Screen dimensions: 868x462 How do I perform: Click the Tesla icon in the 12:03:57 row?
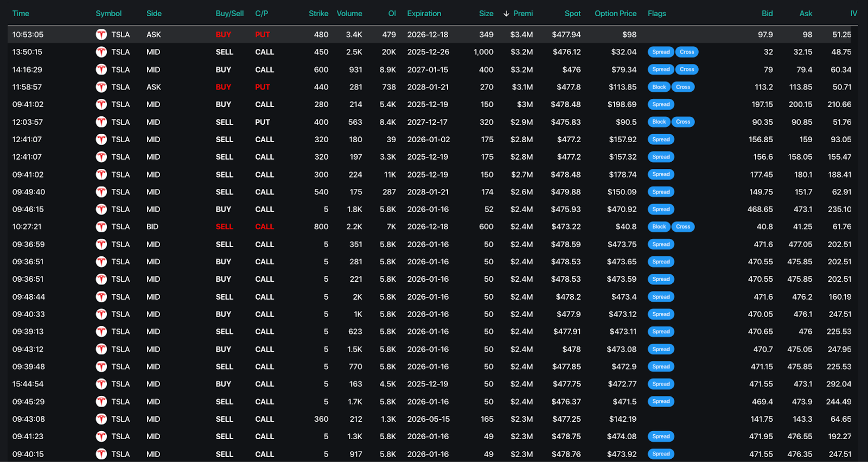[101, 122]
